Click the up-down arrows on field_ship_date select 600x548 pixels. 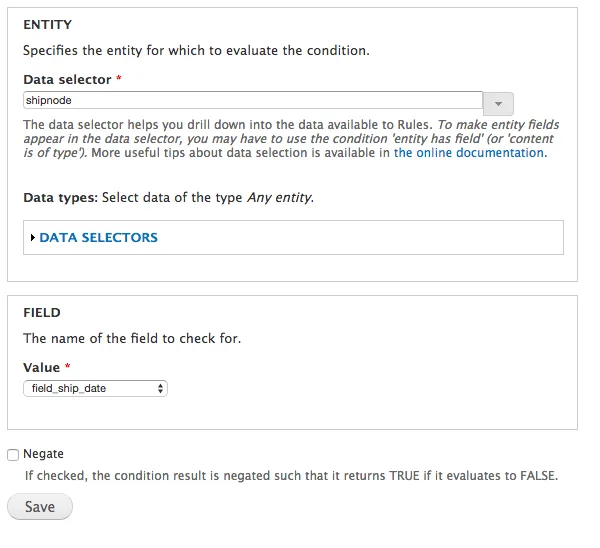[x=160, y=388]
